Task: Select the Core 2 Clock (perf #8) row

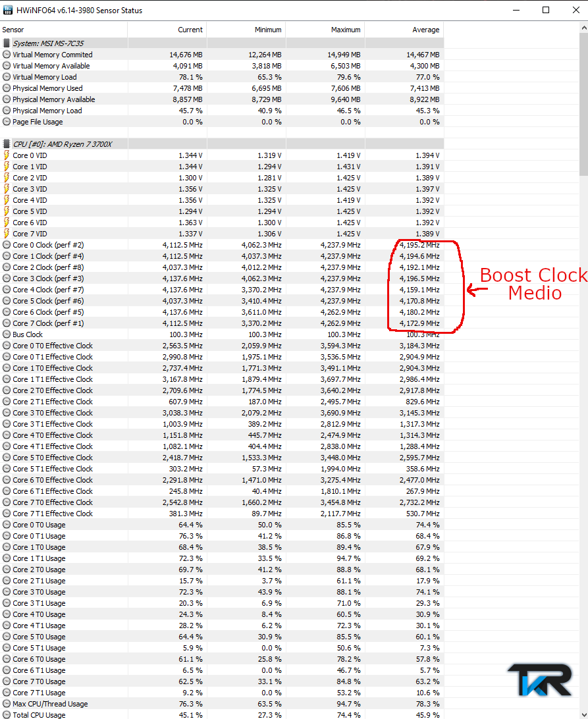Action: tap(222, 267)
